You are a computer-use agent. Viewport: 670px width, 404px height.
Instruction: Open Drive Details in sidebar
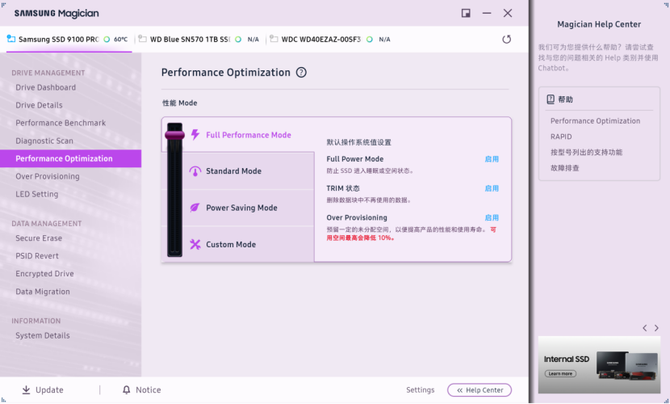(x=39, y=105)
